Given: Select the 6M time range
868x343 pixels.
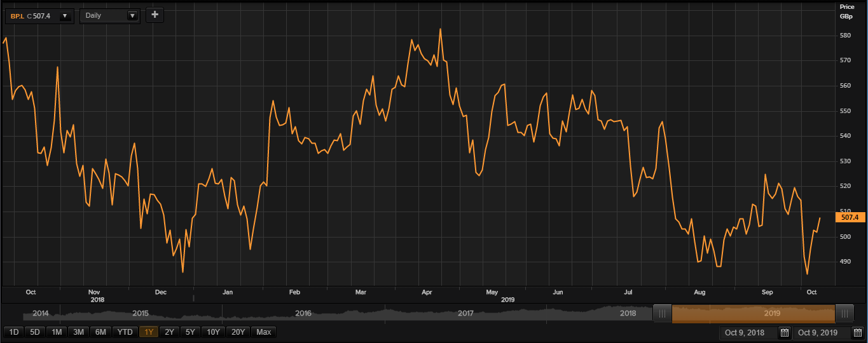Looking at the screenshot, I should [x=100, y=332].
